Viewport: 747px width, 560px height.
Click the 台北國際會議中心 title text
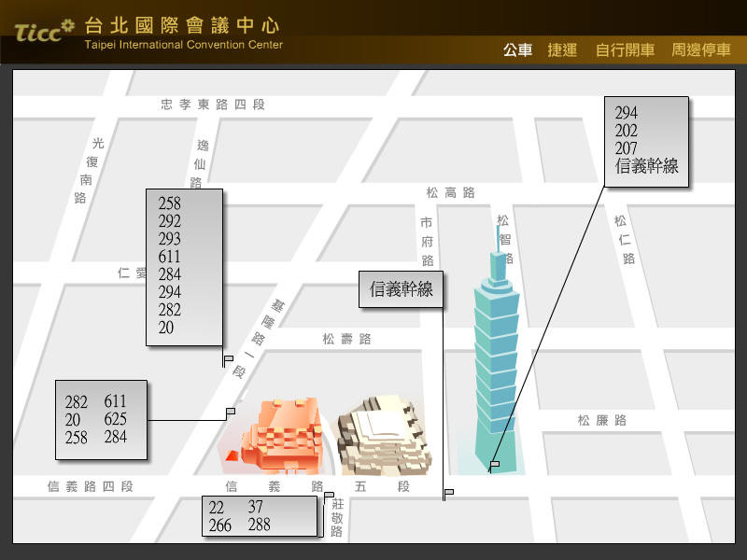(x=182, y=25)
